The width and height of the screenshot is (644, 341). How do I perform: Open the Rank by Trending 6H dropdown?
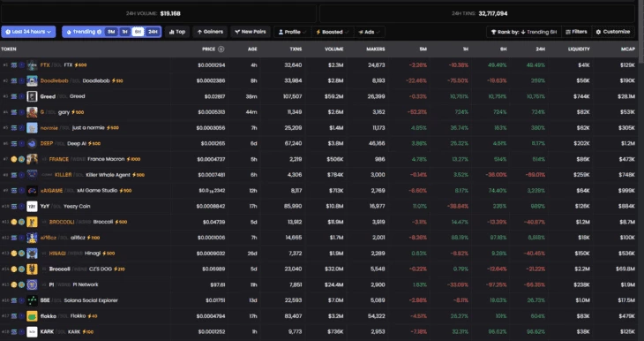point(524,32)
